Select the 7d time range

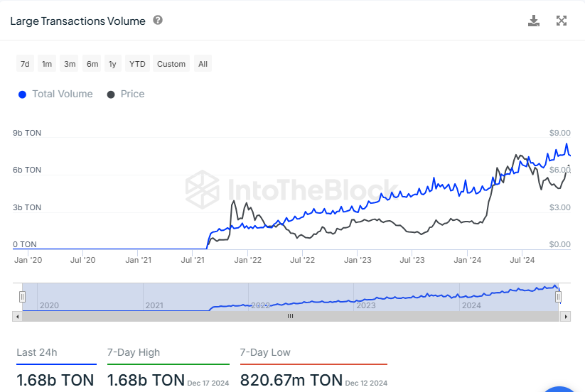coord(25,64)
